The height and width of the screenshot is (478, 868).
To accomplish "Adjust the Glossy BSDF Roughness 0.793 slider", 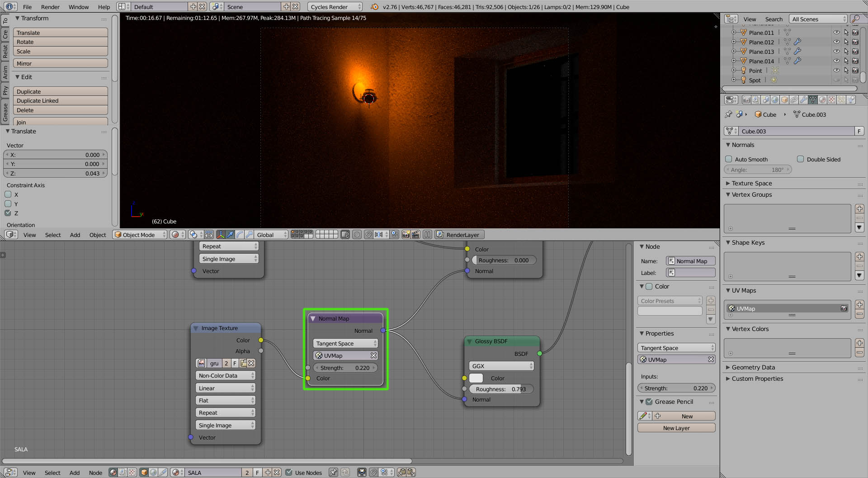I will (x=501, y=389).
